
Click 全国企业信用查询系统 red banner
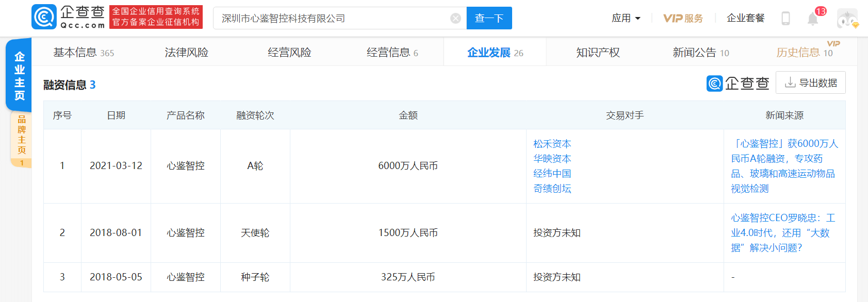point(156,17)
